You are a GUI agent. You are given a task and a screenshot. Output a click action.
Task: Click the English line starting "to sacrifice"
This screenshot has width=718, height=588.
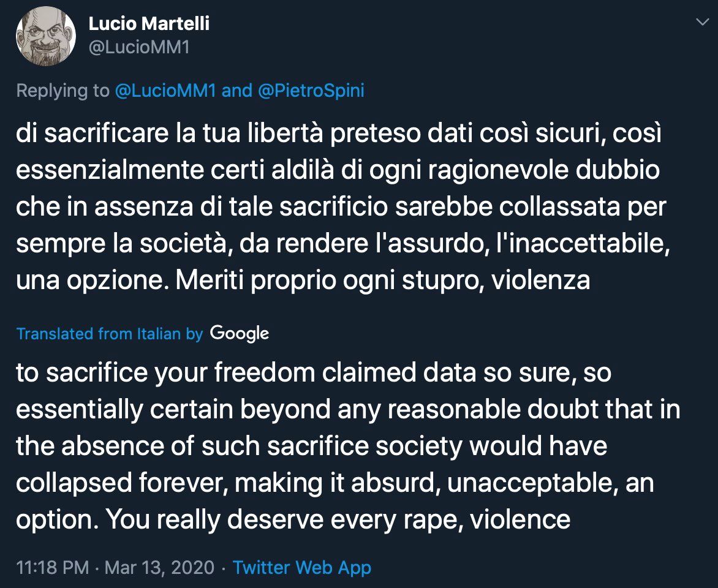[x=313, y=373]
